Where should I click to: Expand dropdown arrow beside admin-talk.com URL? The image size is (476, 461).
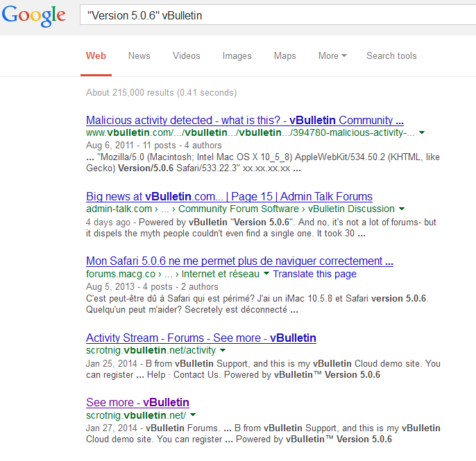(402, 209)
